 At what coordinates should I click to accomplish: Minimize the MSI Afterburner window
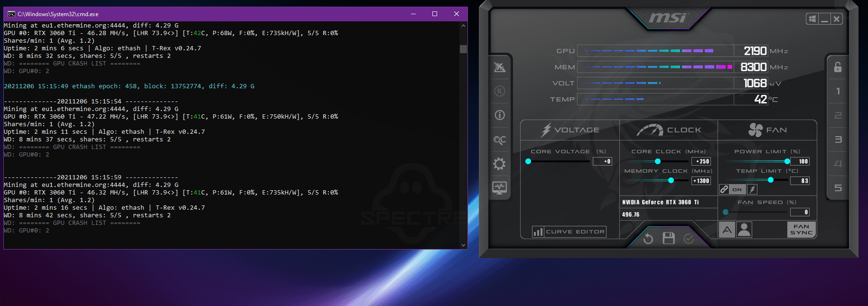click(824, 19)
